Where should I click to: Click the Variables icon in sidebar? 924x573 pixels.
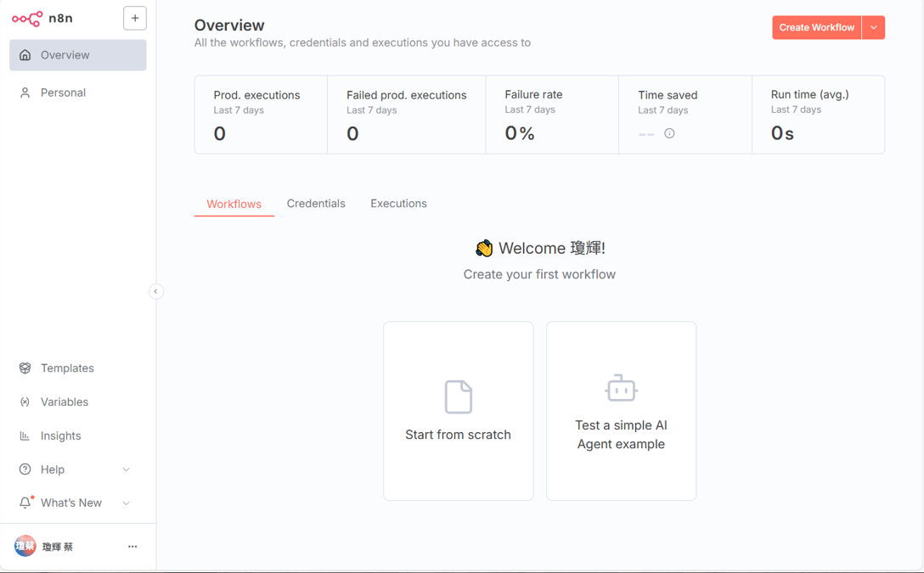coord(25,402)
